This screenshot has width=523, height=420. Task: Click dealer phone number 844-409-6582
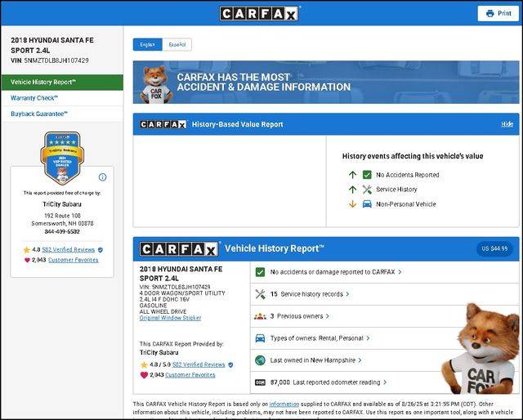tap(62, 231)
